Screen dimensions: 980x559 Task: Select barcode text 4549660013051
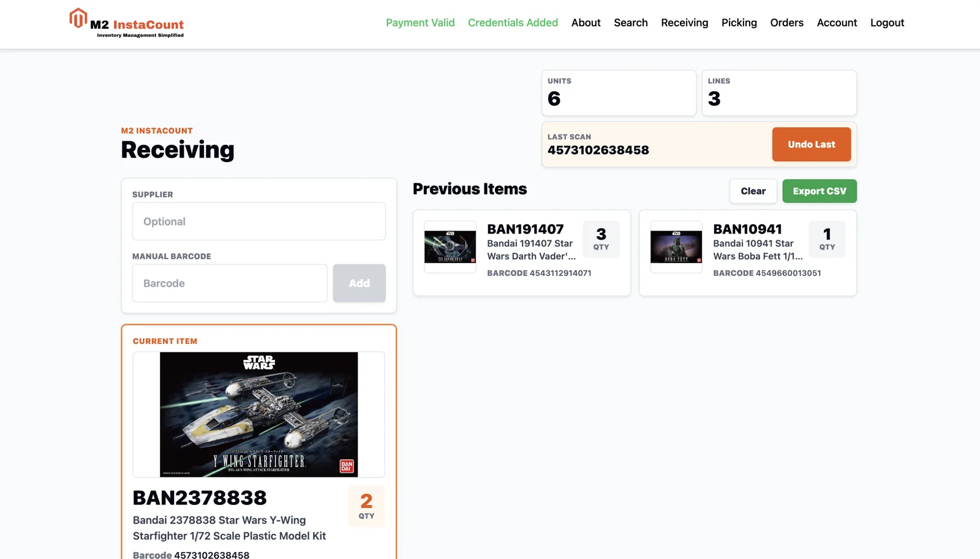point(788,273)
